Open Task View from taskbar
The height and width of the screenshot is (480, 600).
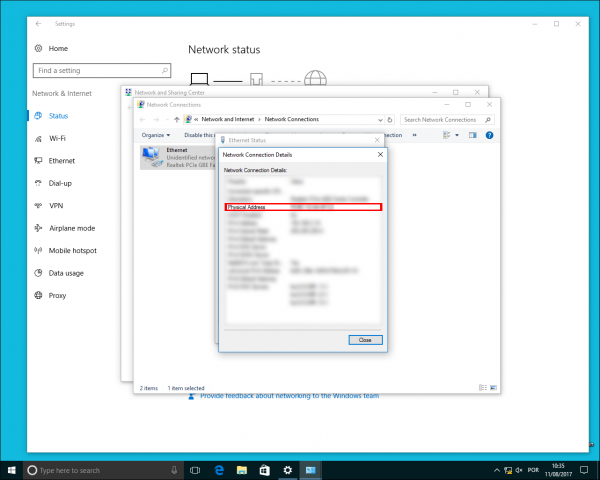coord(195,470)
